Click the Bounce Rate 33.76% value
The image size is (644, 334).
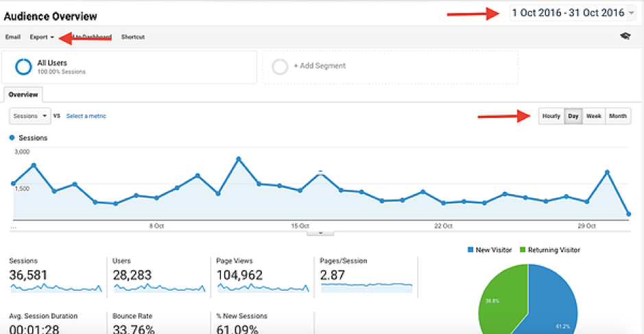tap(134, 329)
